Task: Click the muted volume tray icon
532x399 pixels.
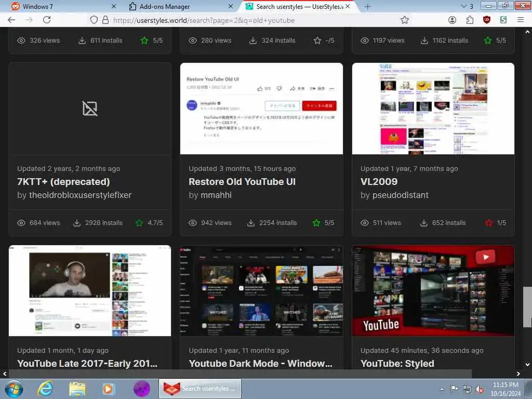Action: (480, 390)
